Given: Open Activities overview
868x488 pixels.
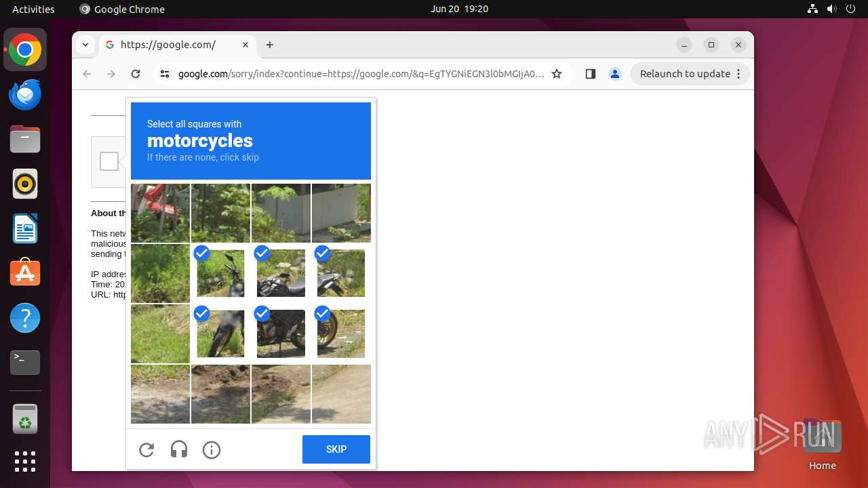Looking at the screenshot, I should [x=33, y=9].
